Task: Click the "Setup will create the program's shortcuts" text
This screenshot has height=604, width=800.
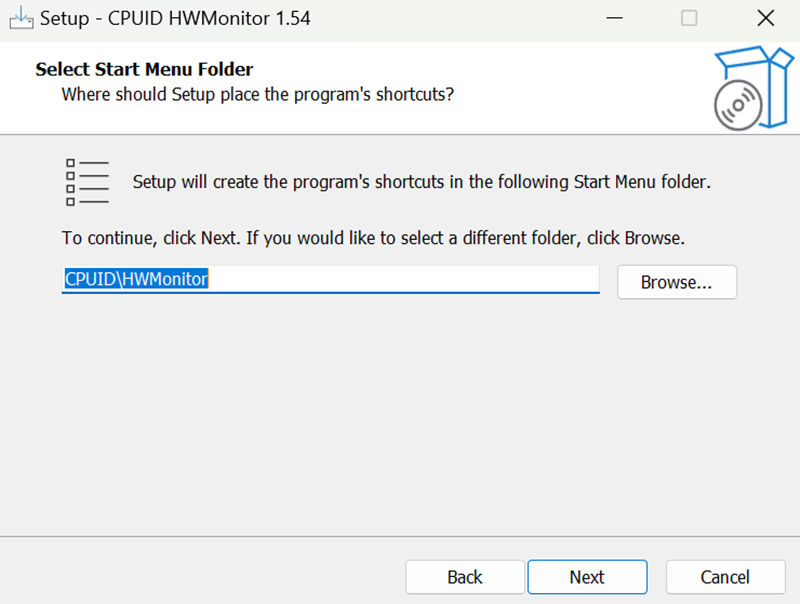Action: click(421, 182)
